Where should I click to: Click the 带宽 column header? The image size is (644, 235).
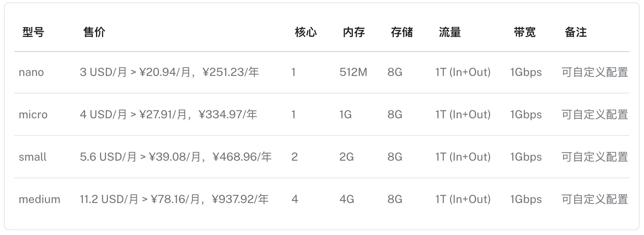pyautogui.click(x=525, y=32)
